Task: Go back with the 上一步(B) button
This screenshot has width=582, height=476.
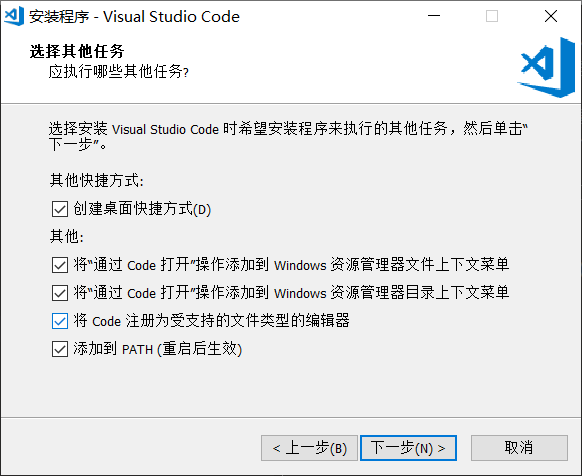Action: tap(309, 448)
